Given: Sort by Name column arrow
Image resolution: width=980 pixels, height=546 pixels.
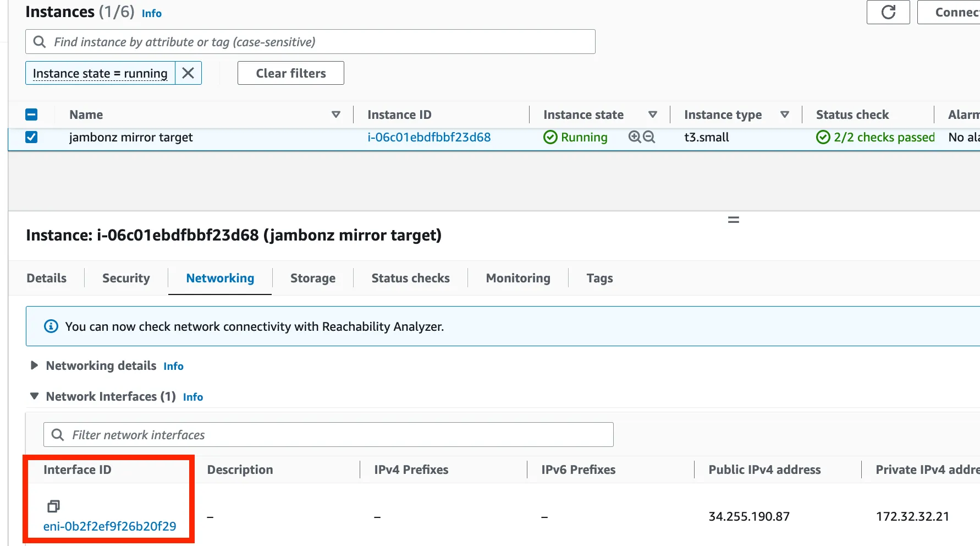Looking at the screenshot, I should click(x=336, y=114).
